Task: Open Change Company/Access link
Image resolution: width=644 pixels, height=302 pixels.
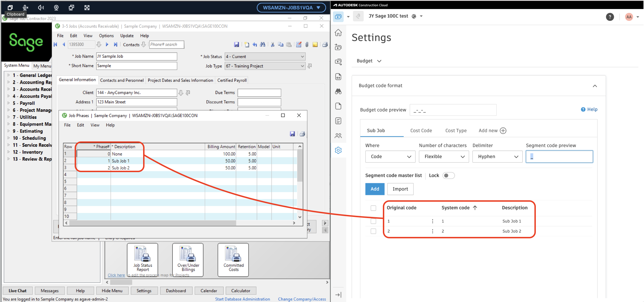Action: [x=302, y=299]
